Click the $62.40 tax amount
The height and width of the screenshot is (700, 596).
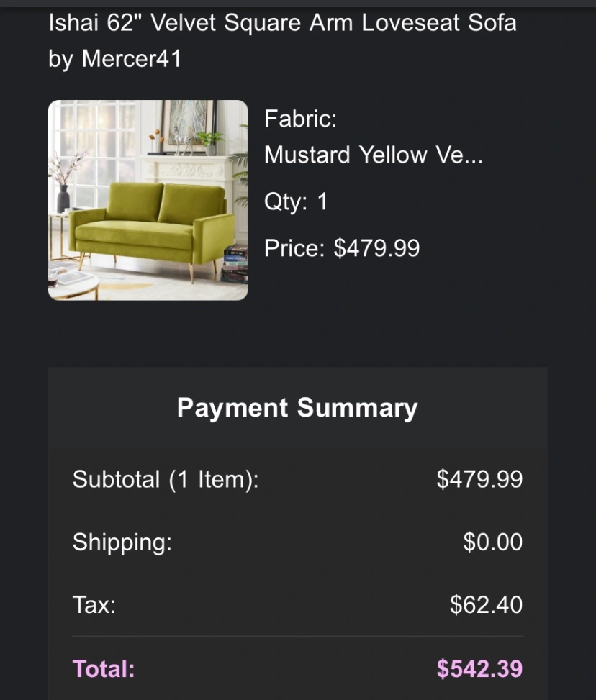pos(487,604)
